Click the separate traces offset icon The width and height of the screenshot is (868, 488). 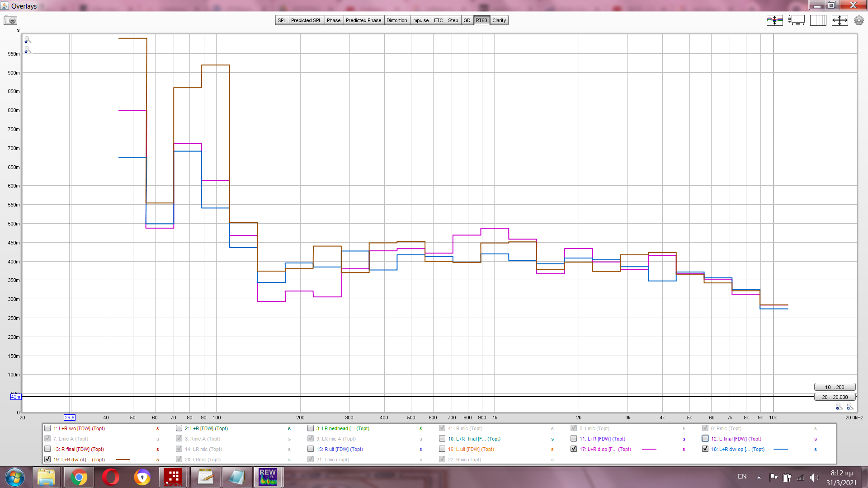coord(774,20)
